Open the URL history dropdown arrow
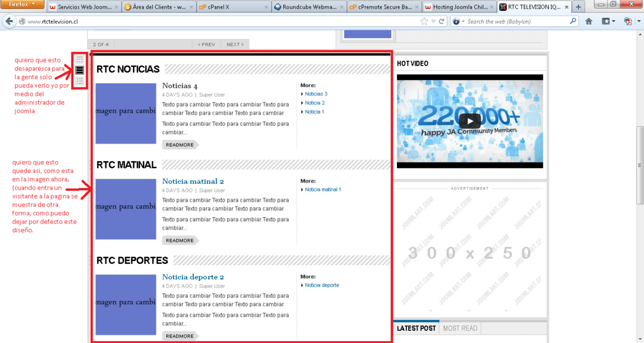The image size is (644, 343). (x=433, y=21)
